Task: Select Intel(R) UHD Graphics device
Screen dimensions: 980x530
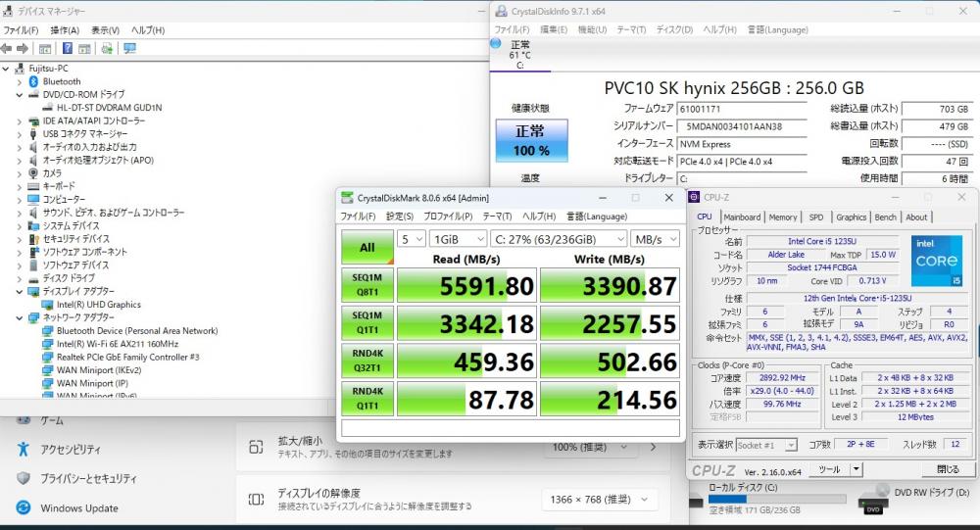Action: pyautogui.click(x=98, y=305)
